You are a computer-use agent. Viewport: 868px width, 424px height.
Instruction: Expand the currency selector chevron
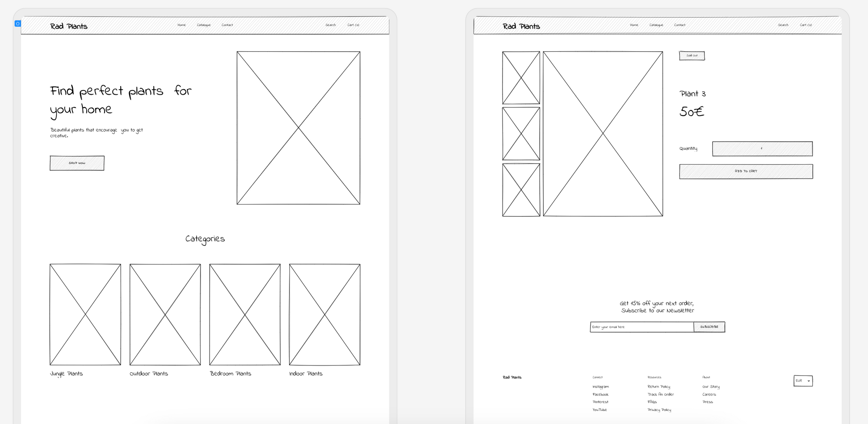[x=809, y=381]
